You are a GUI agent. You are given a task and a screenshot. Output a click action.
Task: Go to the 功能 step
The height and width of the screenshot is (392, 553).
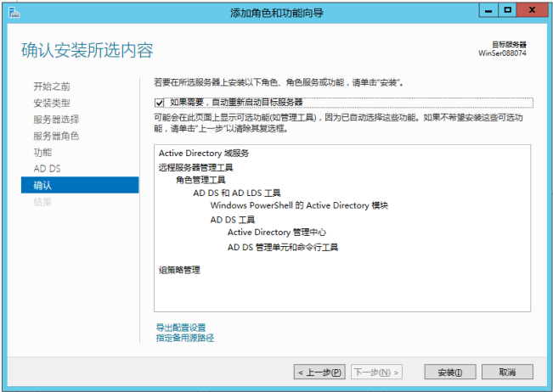(42, 152)
